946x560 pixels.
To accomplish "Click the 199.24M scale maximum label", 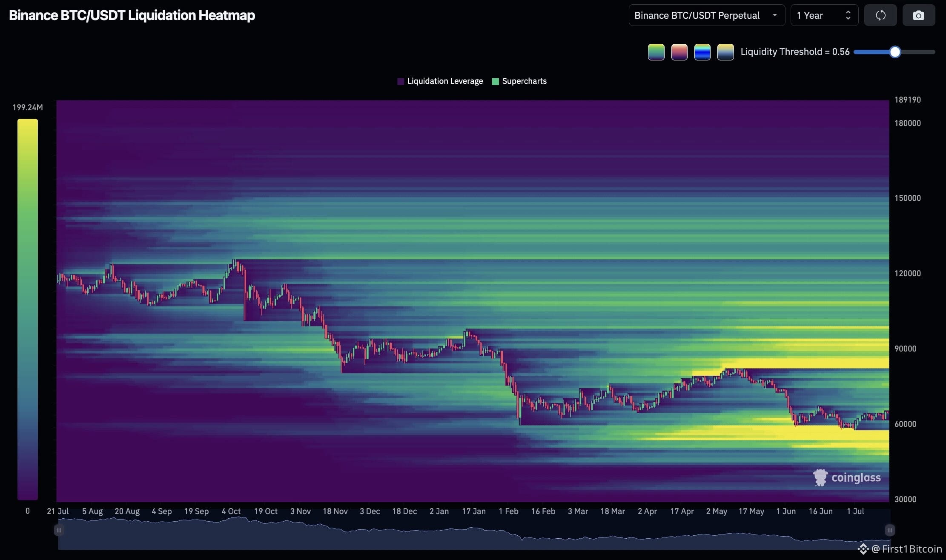I will [28, 108].
